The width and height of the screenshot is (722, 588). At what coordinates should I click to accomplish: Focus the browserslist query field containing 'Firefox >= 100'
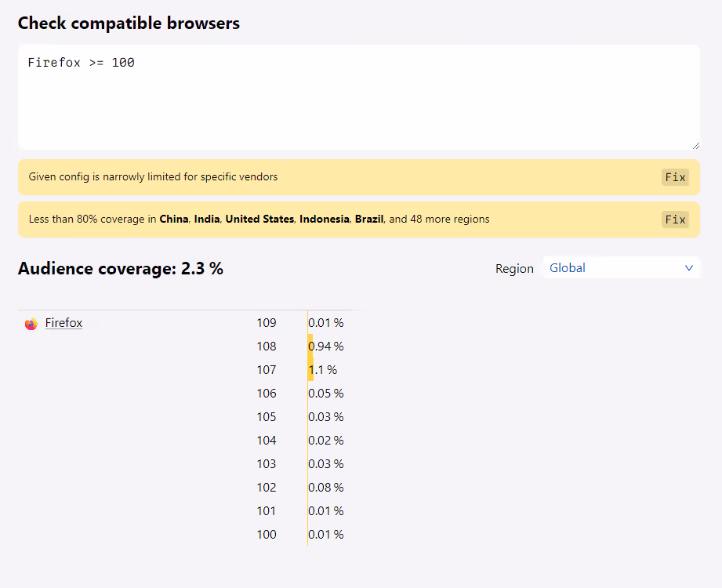(359, 97)
